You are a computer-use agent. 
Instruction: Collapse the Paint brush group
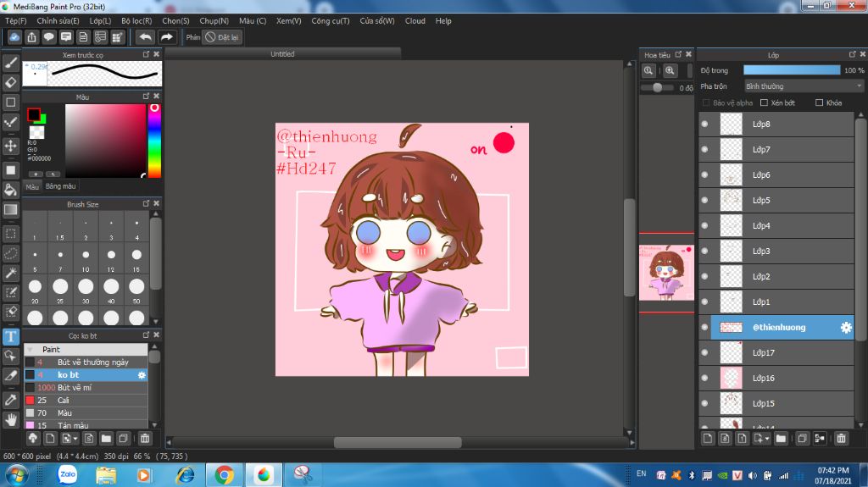pos(31,349)
